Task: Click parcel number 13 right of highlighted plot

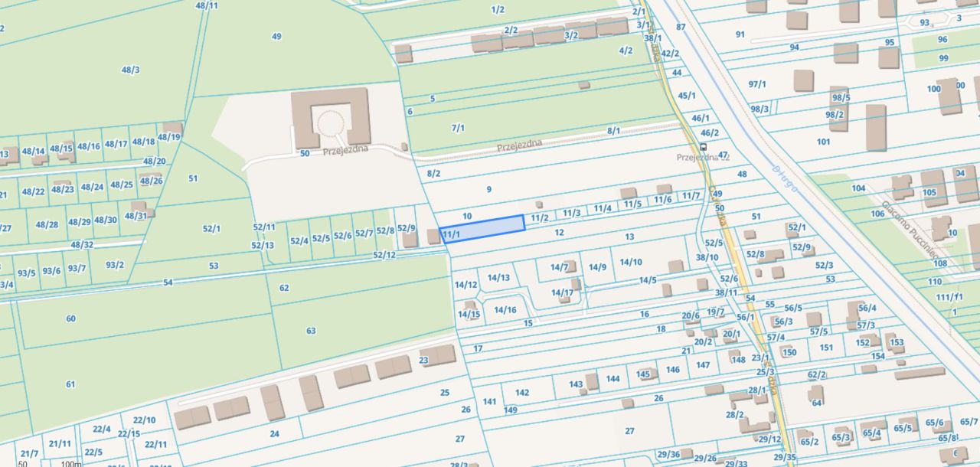Action: point(629,237)
